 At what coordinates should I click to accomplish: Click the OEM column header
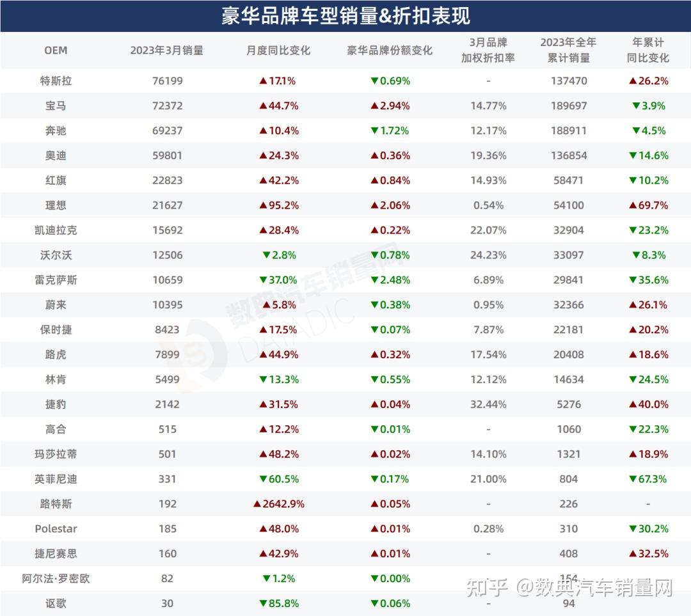pos(56,51)
